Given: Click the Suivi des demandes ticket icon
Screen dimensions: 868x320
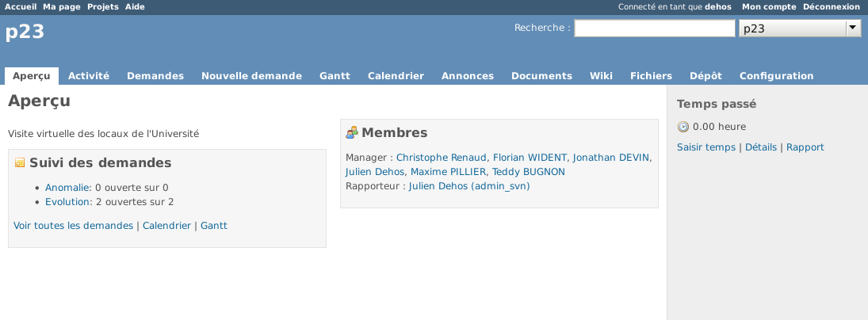Looking at the screenshot, I should [x=20, y=162].
